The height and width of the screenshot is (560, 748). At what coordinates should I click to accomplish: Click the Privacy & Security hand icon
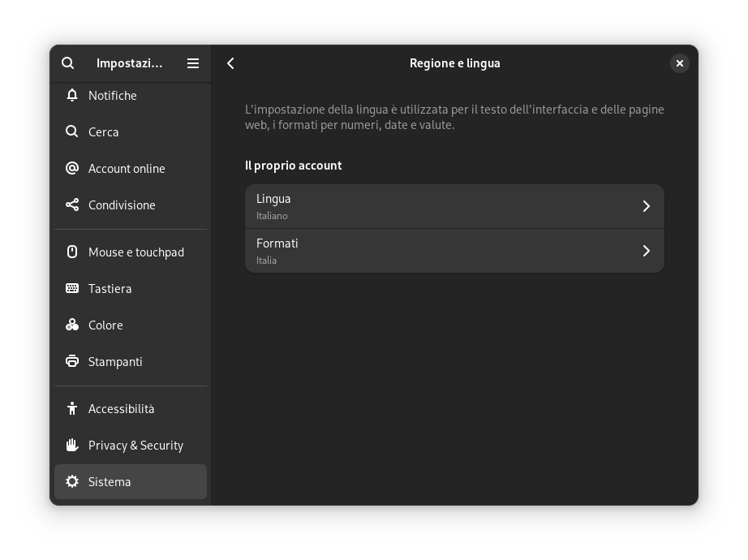(x=72, y=445)
